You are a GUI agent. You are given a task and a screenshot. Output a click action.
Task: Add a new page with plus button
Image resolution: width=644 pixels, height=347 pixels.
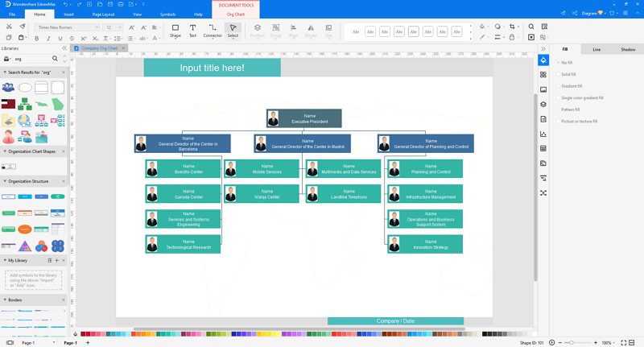[x=88, y=342]
